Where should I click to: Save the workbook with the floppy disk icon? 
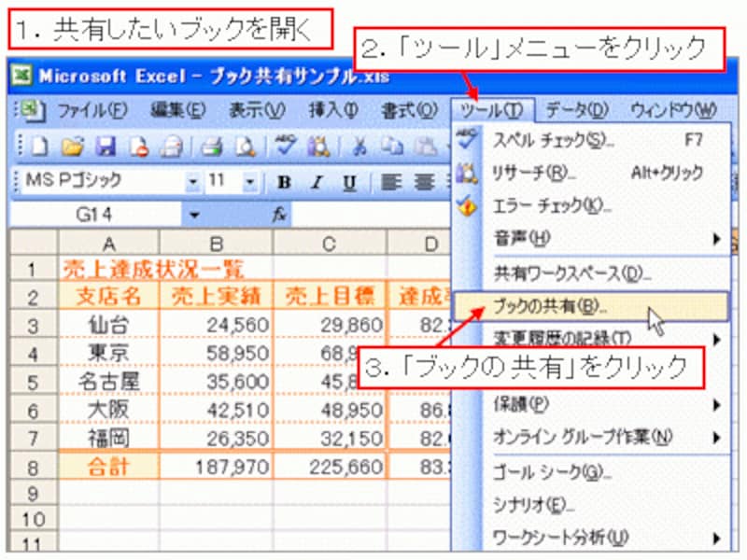(106, 147)
